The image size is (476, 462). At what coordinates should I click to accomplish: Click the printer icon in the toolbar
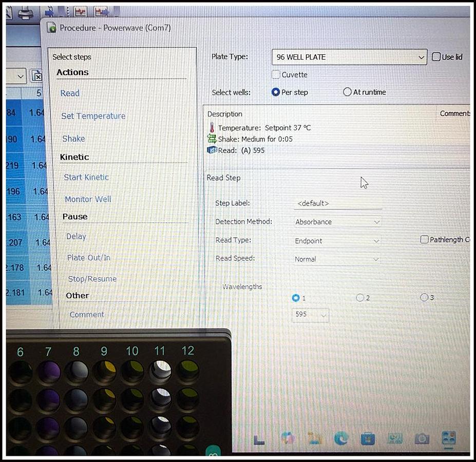[x=26, y=13]
